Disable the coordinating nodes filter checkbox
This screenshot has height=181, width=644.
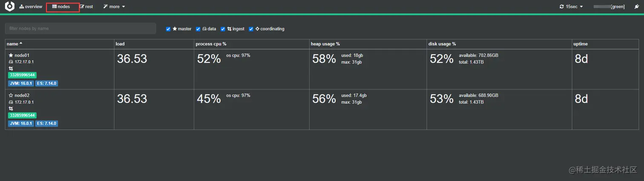[251, 29]
